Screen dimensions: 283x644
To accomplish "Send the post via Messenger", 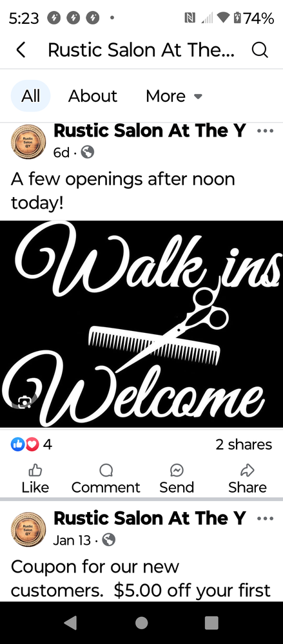I will (x=177, y=478).
